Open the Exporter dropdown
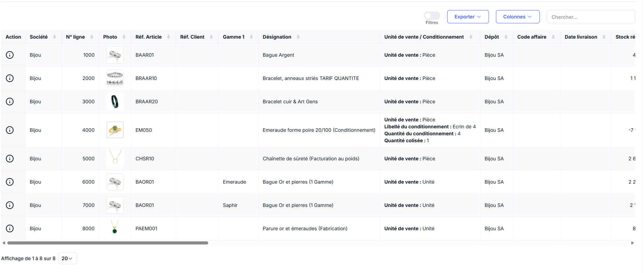Viewport: 644px width, 273px height. (x=468, y=17)
